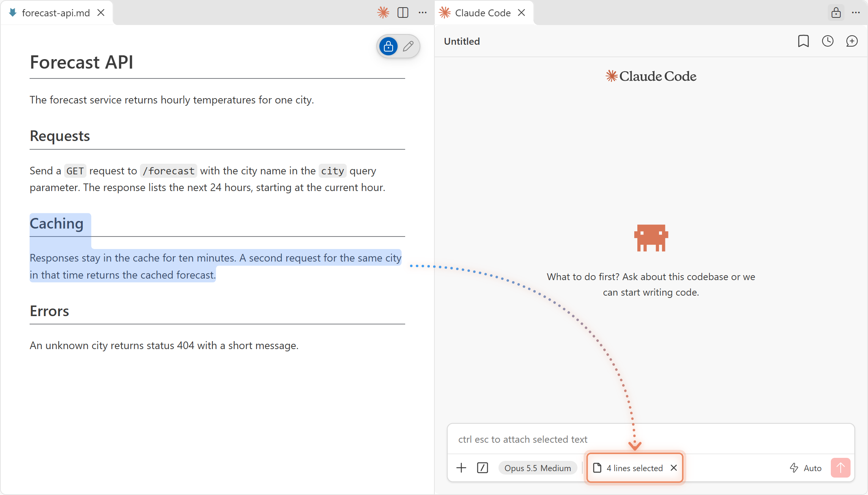Open Claude Code from the editor toolbar spark icon
868x495 pixels.
tap(383, 13)
